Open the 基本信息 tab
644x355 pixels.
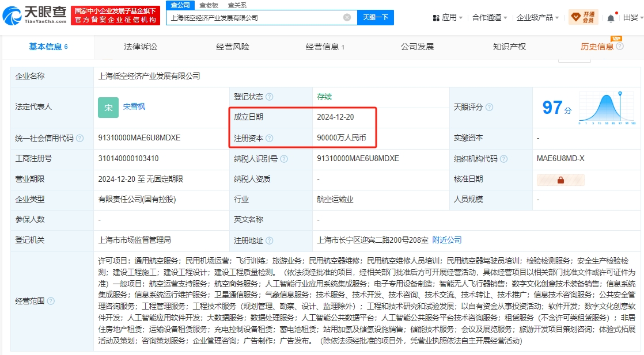pos(48,47)
